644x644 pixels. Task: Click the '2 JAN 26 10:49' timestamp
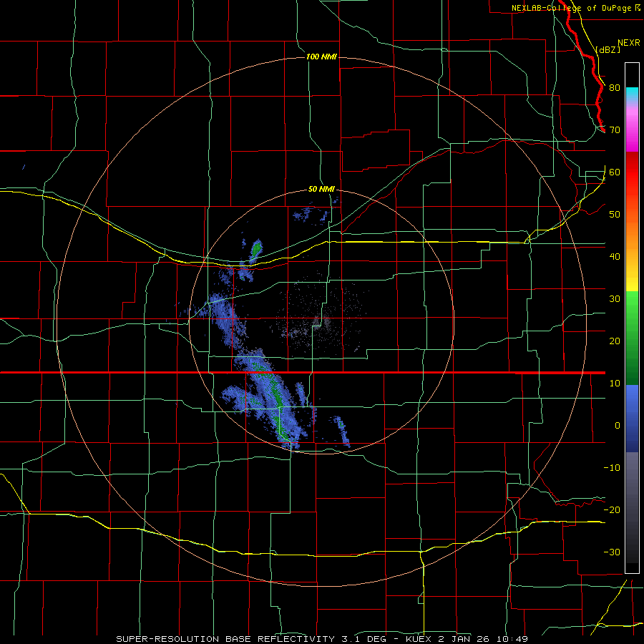coord(483,639)
